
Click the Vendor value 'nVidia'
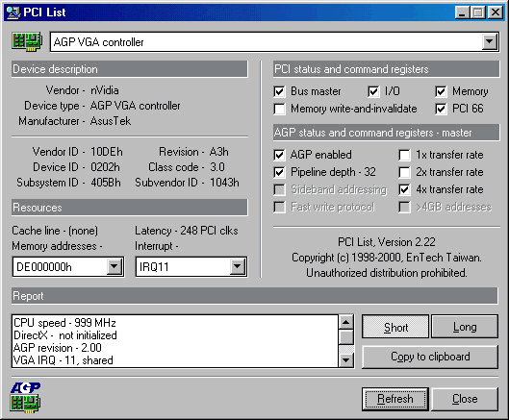click(x=105, y=90)
